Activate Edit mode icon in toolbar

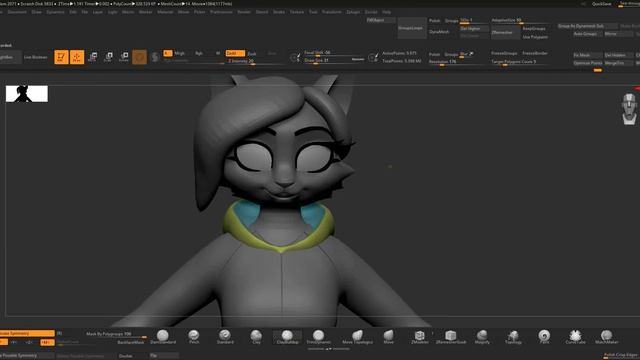61,57
